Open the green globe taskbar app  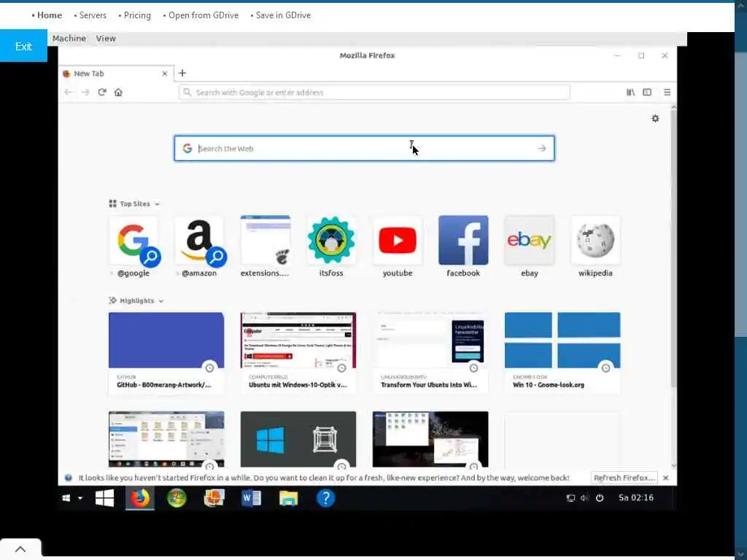(x=177, y=498)
